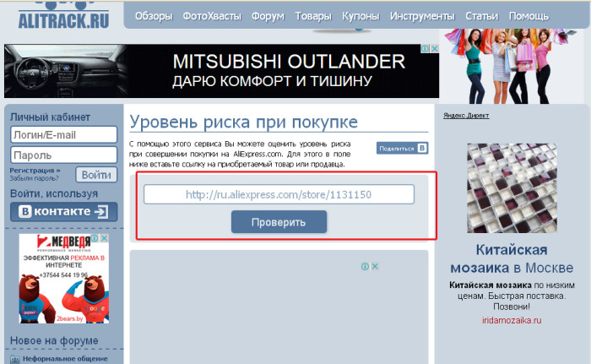Focus the AliExpress store URL field
Viewport: 591px width, 364px height.
tap(279, 194)
